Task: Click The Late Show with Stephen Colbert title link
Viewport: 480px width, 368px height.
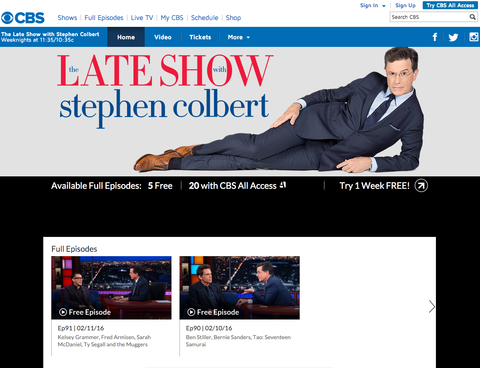Action: (x=50, y=34)
